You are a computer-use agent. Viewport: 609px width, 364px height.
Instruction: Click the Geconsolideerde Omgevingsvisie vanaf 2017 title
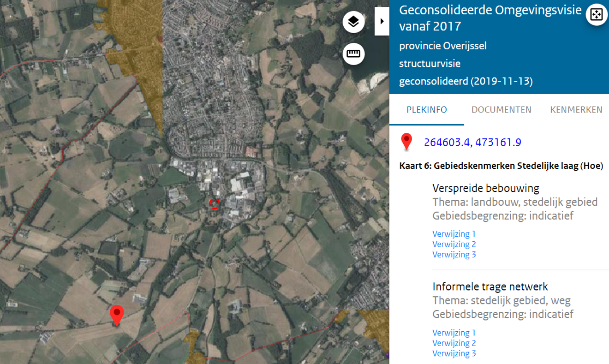pyautogui.click(x=490, y=18)
